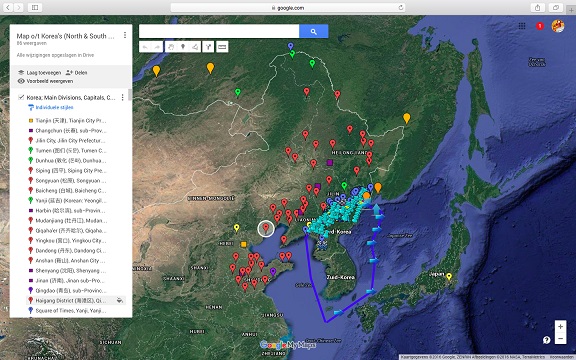
Task: Click the google.com address bar
Action: [x=288, y=7]
